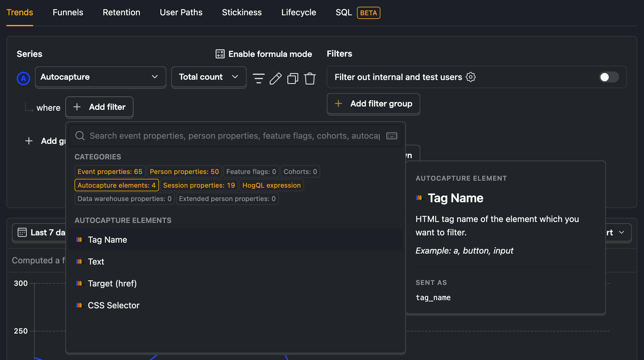
Task: Select Cohorts: 0 category
Action: (300, 172)
